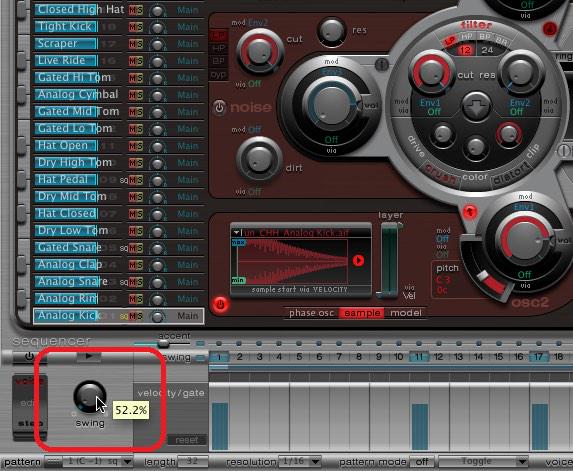Open the Toggle playback mode dropdown
This screenshot has height=471, width=573.
(483, 462)
